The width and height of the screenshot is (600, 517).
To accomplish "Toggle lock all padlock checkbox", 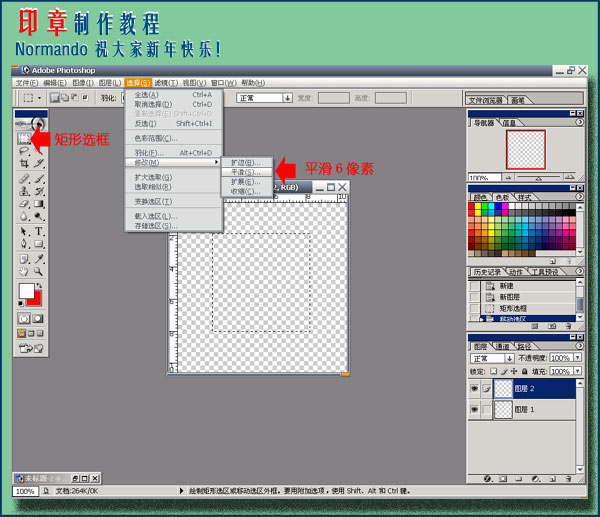I will (x=525, y=371).
